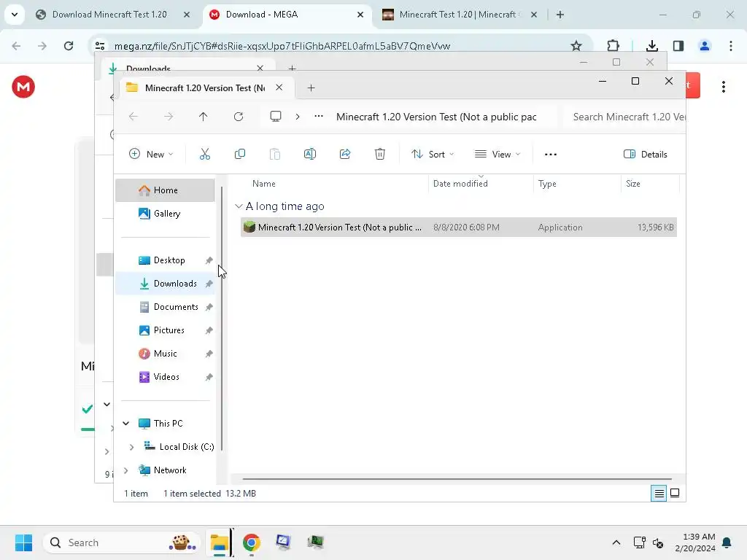The image size is (747, 560).
Task: Expand the Local Disk (C:) tree node
Action: pos(131,447)
